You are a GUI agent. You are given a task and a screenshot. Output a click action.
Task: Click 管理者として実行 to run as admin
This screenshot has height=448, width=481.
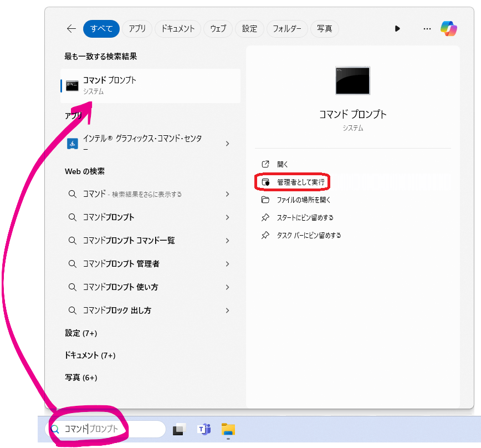300,182
